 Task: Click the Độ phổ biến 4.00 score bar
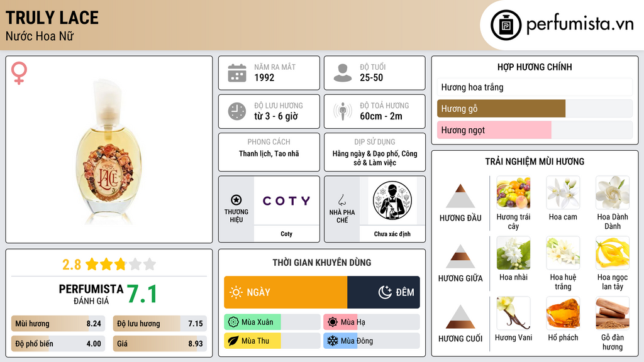coord(58,344)
